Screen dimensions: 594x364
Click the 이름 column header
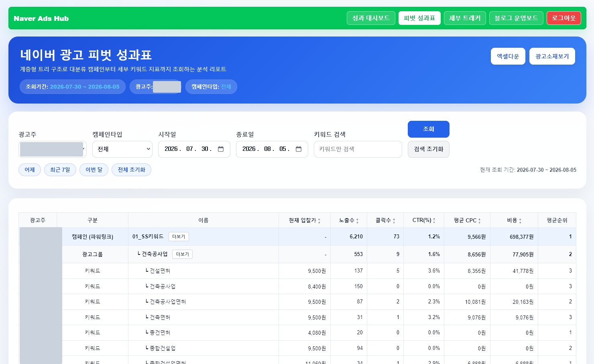(x=203, y=220)
